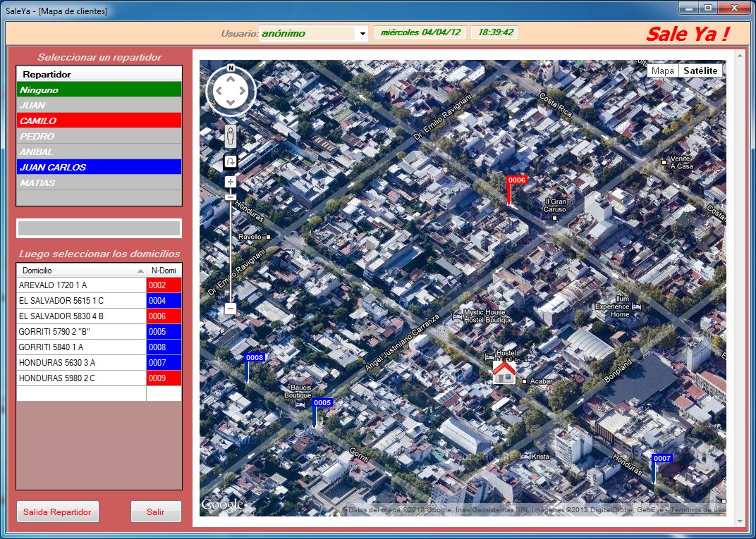Click the Repartidor column header
Image resolution: width=756 pixels, height=539 pixels.
point(99,74)
